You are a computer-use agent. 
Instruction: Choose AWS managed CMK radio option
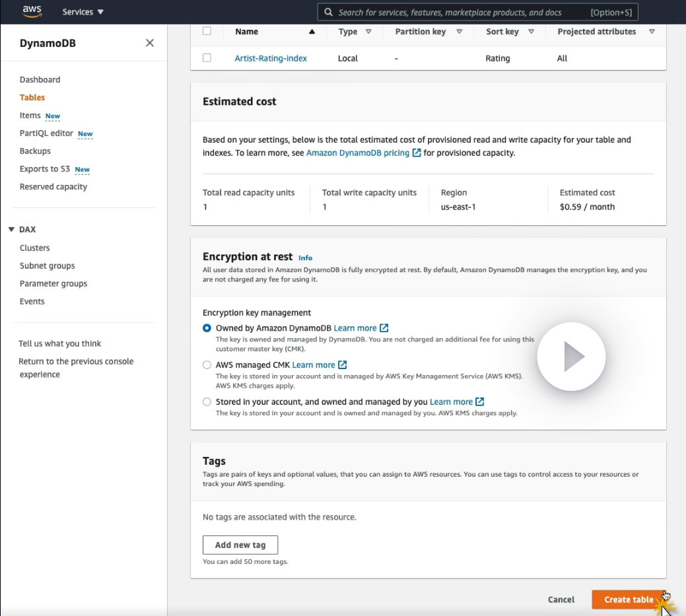click(x=207, y=365)
